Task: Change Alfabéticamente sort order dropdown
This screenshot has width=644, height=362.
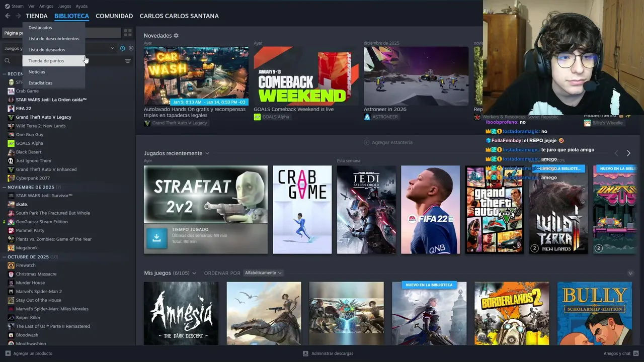Action: (x=263, y=273)
